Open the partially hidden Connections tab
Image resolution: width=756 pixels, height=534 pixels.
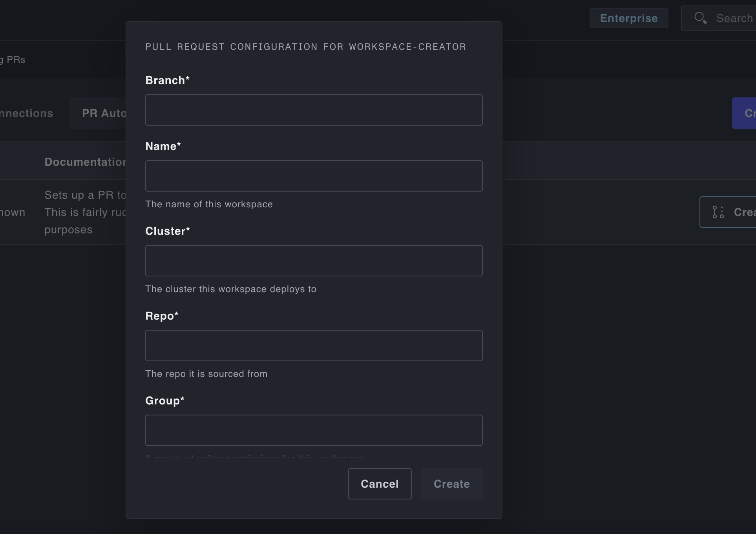click(26, 113)
